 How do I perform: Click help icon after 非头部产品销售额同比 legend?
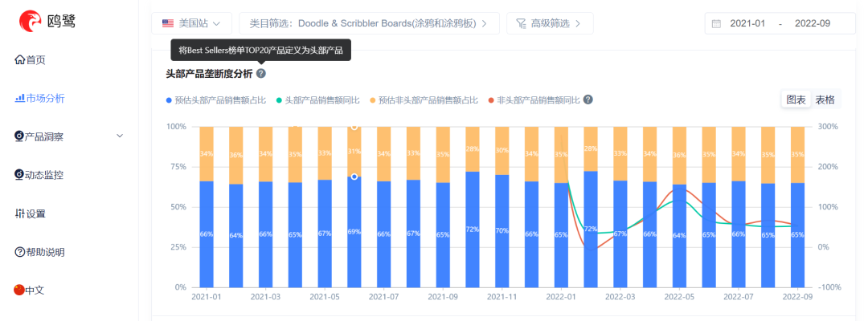click(588, 100)
